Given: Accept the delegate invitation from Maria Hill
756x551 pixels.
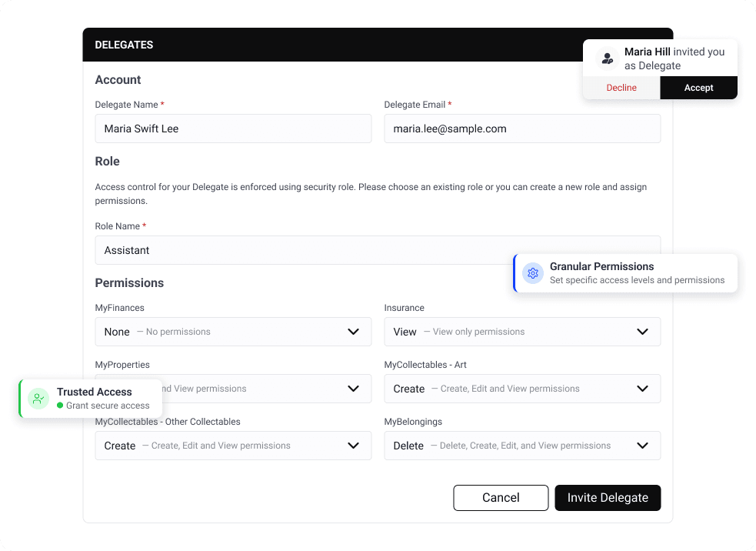Looking at the screenshot, I should (x=698, y=88).
